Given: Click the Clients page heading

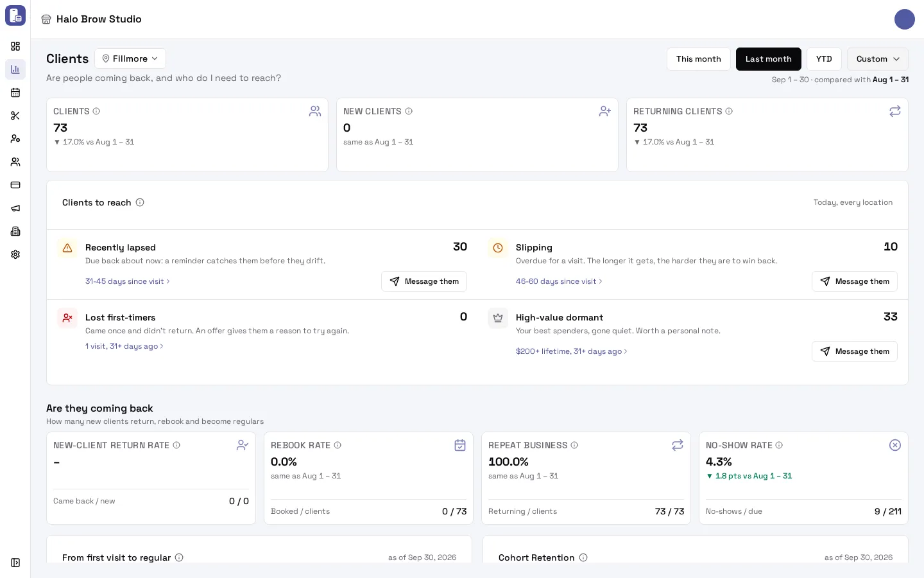Looking at the screenshot, I should (x=67, y=58).
